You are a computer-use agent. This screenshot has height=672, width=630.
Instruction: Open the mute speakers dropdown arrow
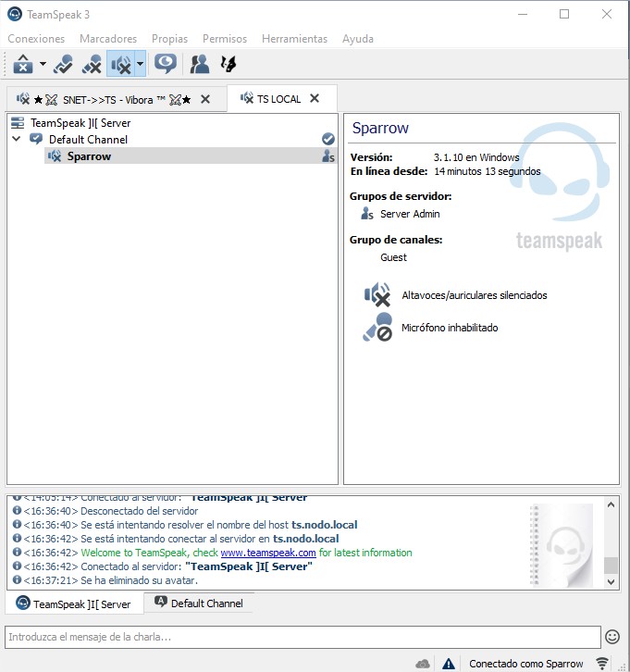[x=140, y=64]
